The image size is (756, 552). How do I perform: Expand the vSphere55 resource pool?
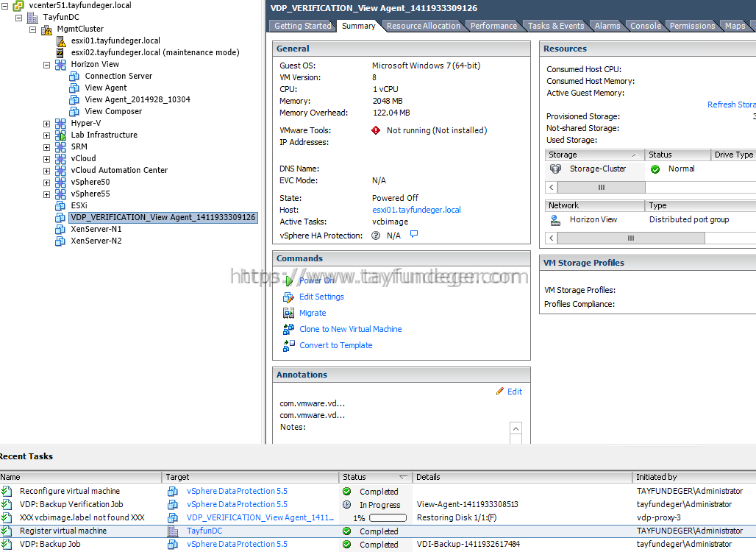click(47, 194)
